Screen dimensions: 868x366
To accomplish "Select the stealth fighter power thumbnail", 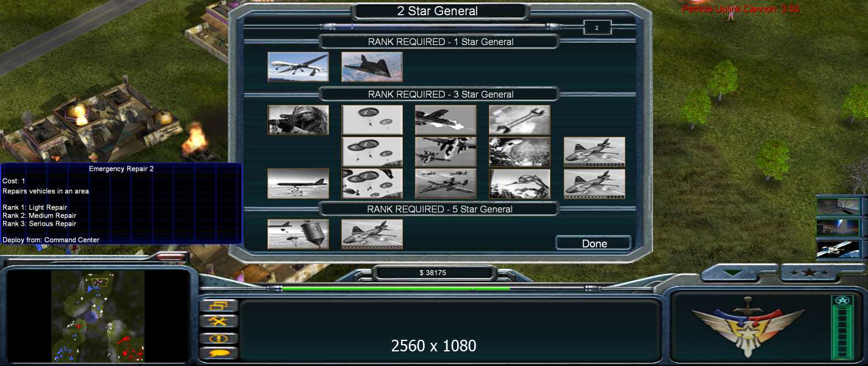I will point(372,67).
